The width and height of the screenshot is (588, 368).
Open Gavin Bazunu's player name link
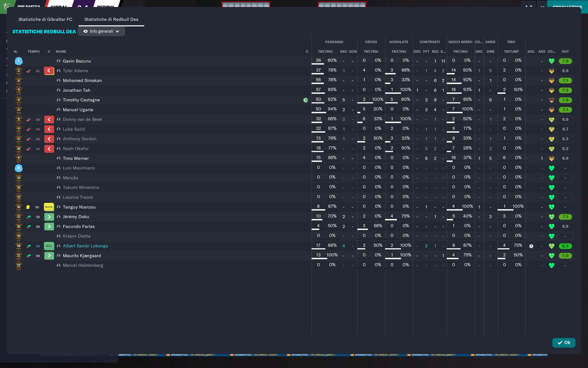point(77,61)
